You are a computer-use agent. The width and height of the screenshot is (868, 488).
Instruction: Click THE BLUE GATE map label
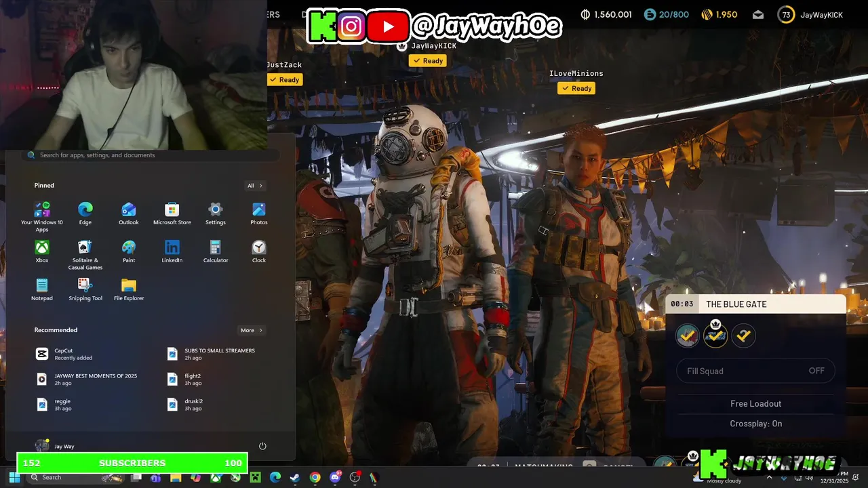tap(736, 304)
